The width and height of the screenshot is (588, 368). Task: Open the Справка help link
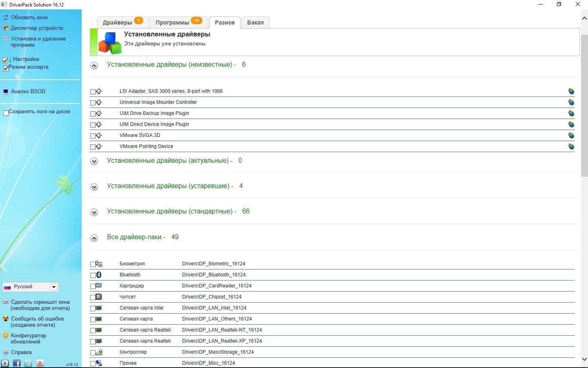click(x=21, y=352)
